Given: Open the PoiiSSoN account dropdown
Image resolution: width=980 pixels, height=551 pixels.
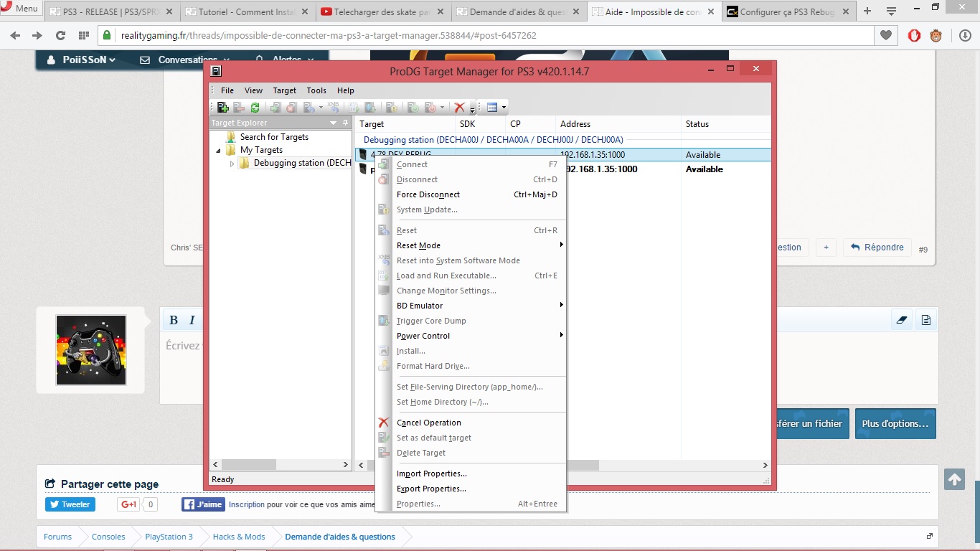Looking at the screenshot, I should tap(81, 60).
